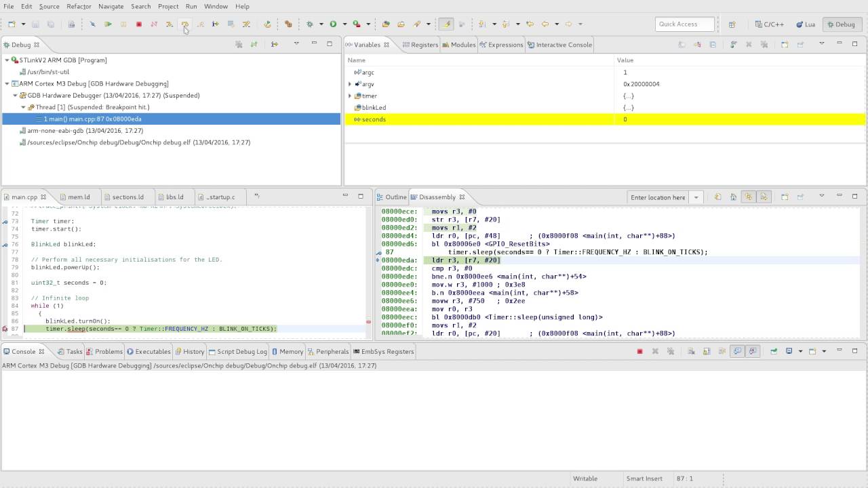Viewport: 868px width, 488px height.
Task: Click the Back navigation arrow in toolbar
Action: click(545, 24)
